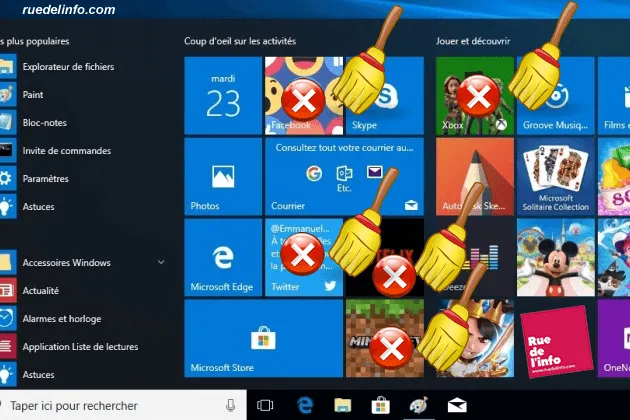The image size is (630, 420).
Task: Open the Autodesk SketchBook tile
Action: click(475, 177)
